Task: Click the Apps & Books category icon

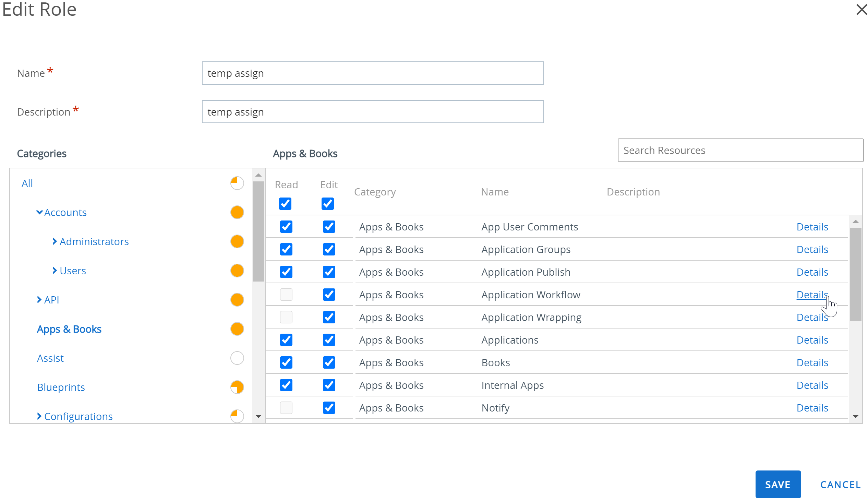Action: coord(237,329)
